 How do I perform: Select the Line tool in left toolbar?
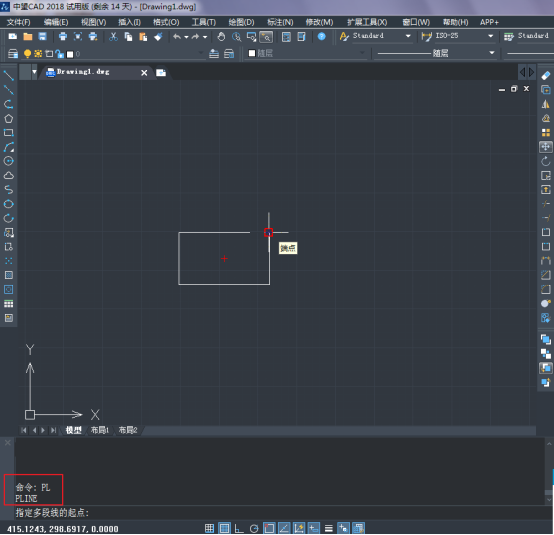pyautogui.click(x=8, y=76)
